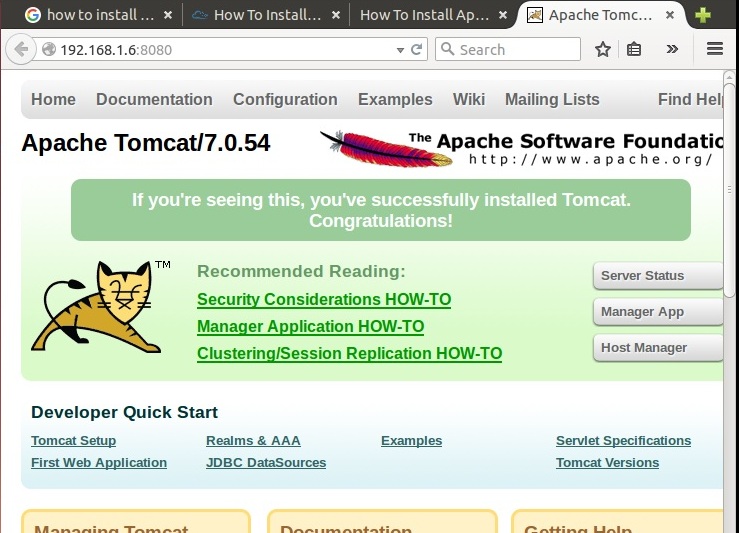The height and width of the screenshot is (533, 739).
Task: Click the Developer Quick Start heading
Action: click(x=124, y=412)
